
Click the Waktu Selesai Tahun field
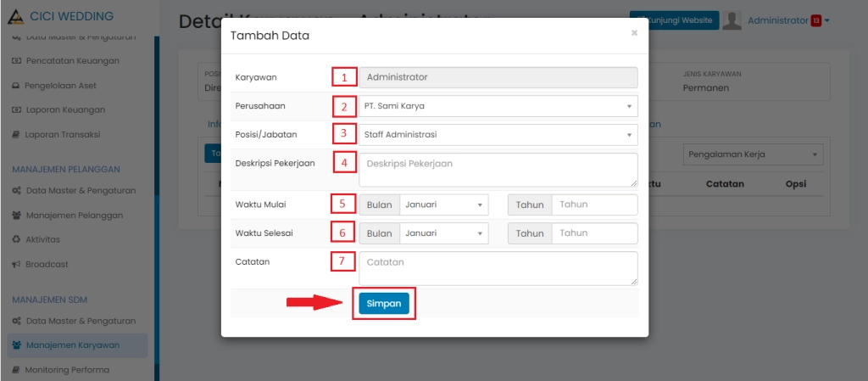pyautogui.click(x=593, y=233)
